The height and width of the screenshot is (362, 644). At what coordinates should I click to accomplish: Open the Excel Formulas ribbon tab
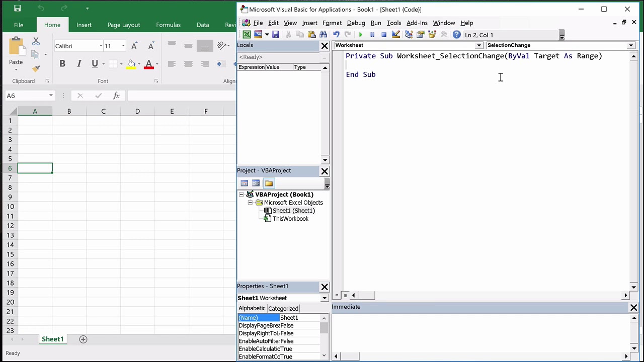[168, 25]
